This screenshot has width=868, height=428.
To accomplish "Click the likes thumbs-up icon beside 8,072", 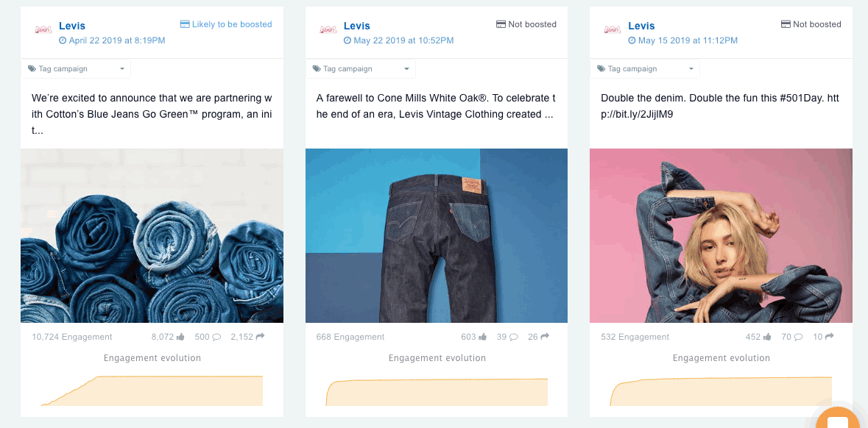I will [x=180, y=337].
